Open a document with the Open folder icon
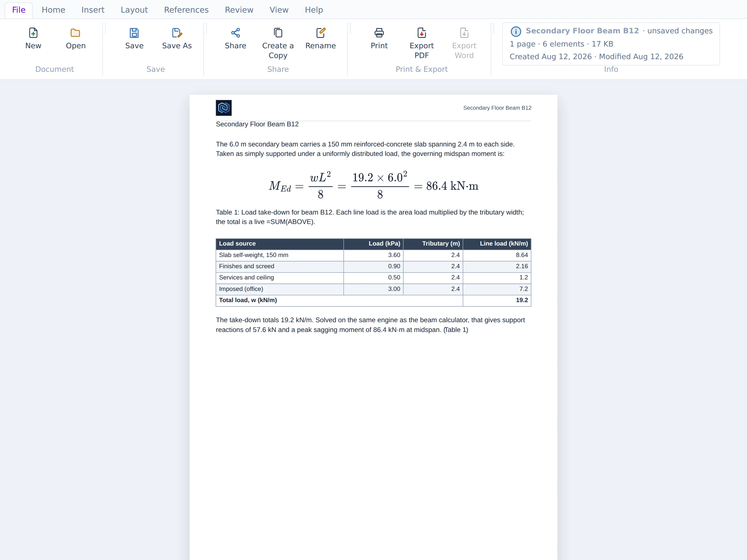 pos(75,33)
